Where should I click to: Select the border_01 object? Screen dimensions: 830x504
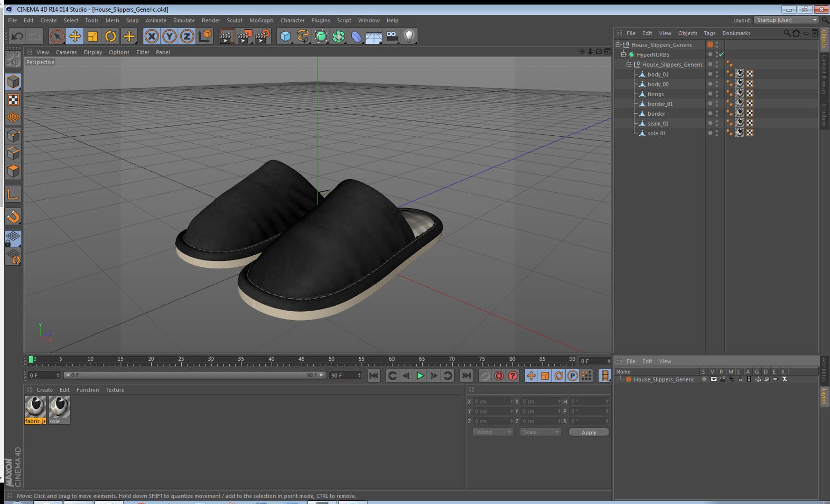(x=660, y=104)
